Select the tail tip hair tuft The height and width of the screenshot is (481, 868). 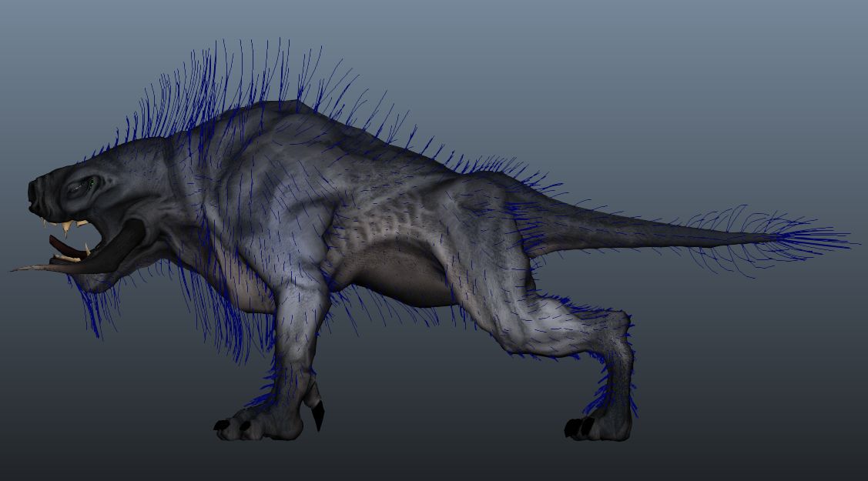coord(797,238)
